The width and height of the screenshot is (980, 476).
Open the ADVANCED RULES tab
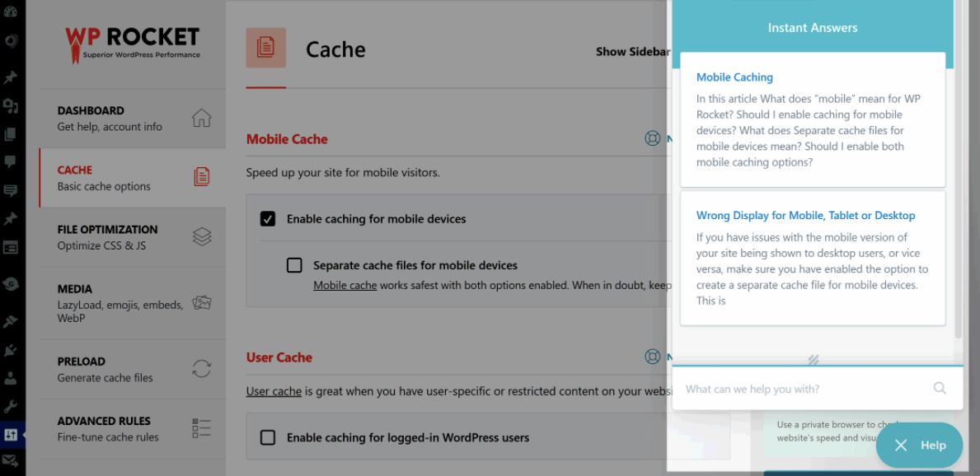133,429
